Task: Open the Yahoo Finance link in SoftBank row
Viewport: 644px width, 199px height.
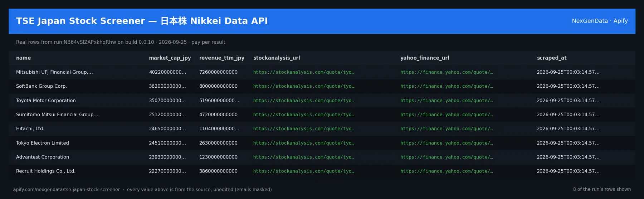Action: click(447, 86)
